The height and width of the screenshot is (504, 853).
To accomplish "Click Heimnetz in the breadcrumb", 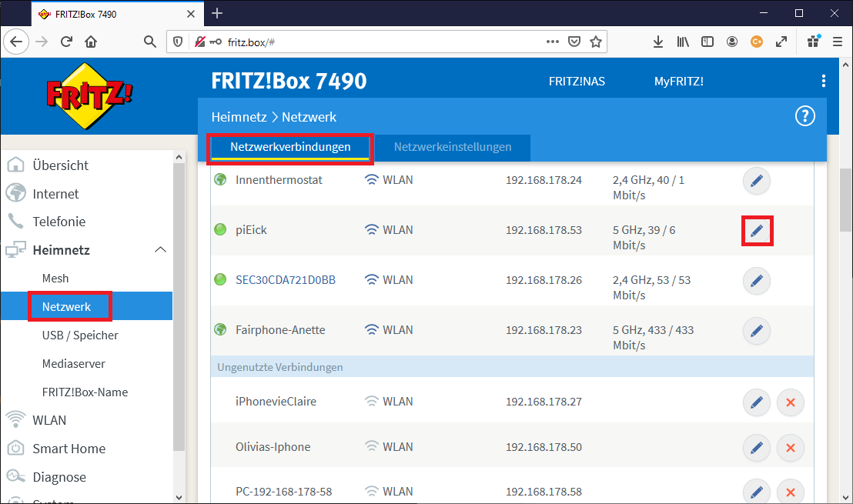I will [239, 117].
